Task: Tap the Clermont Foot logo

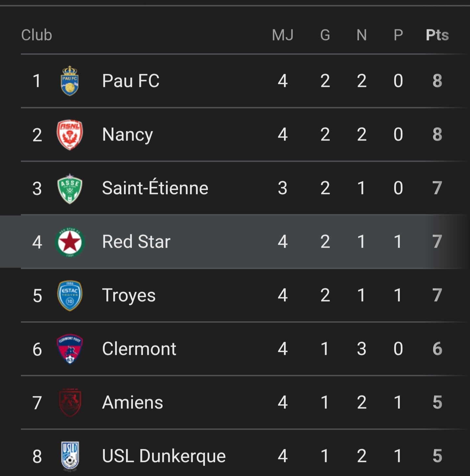Action: click(x=70, y=349)
